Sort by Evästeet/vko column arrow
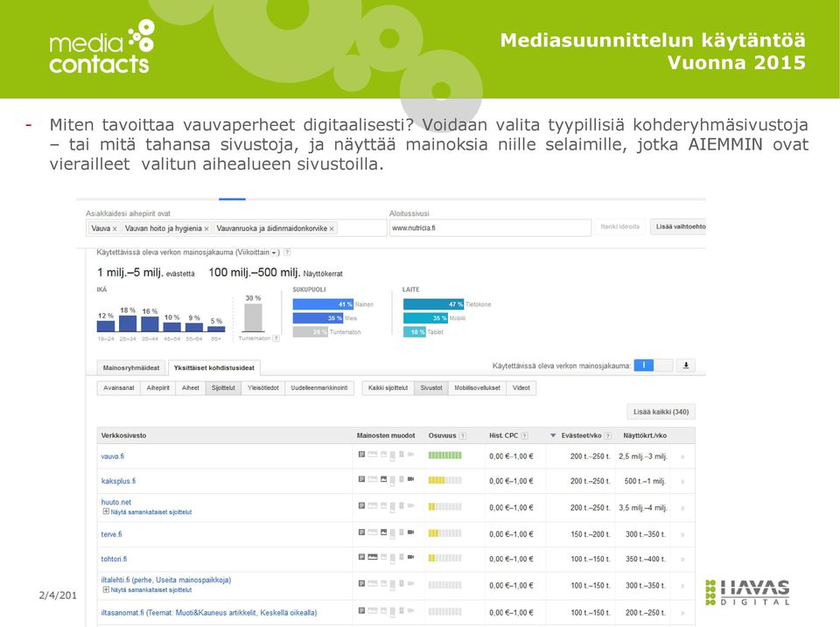 pos(553,435)
